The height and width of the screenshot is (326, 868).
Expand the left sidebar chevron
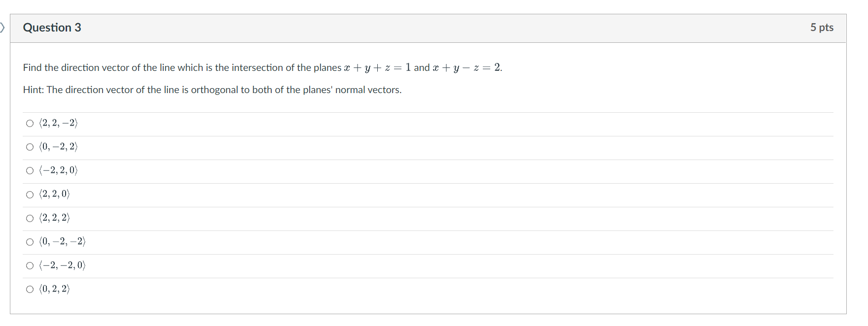coord(3,28)
